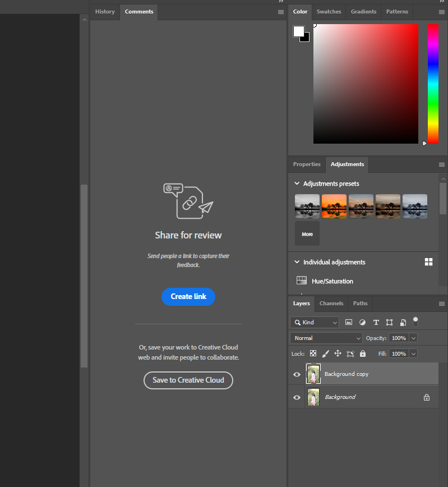Collapse the Adjustments presets section
The width and height of the screenshot is (448, 487).
[297, 183]
